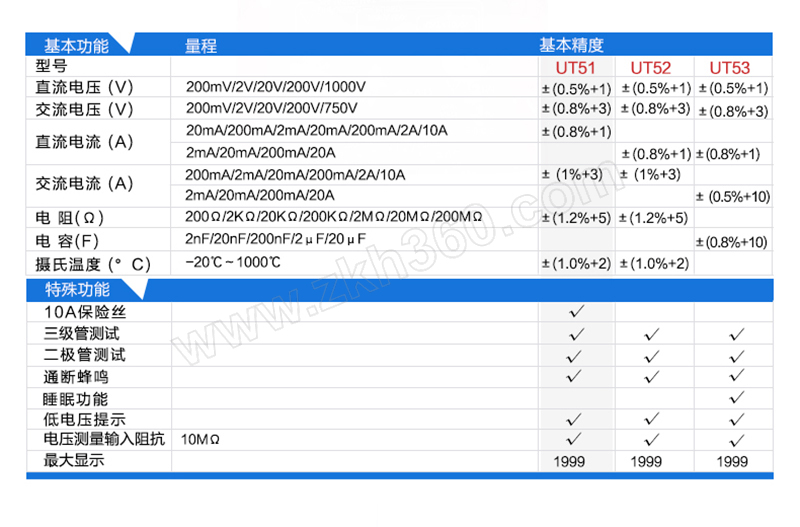Click the UT52 checkmark for 通断蜂鸣
Screen dimensions: 800x527
click(x=652, y=377)
